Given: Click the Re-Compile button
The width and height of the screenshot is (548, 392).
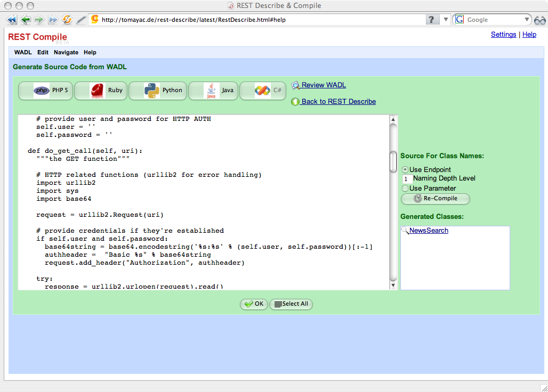Looking at the screenshot, I should (x=436, y=199).
